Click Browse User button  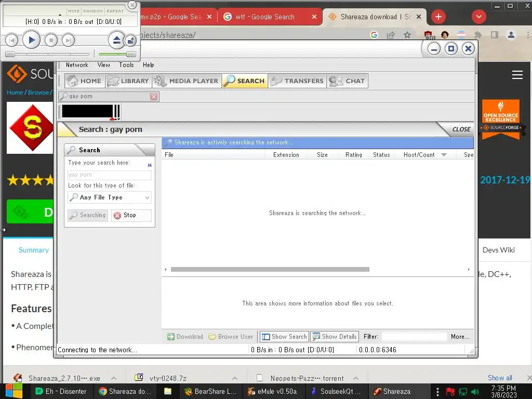[x=231, y=337]
